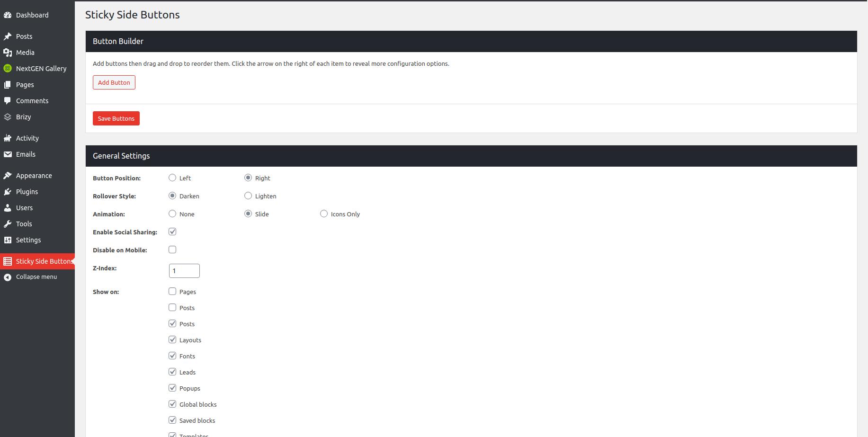
Task: Open the Plugins menu item
Action: (37, 192)
